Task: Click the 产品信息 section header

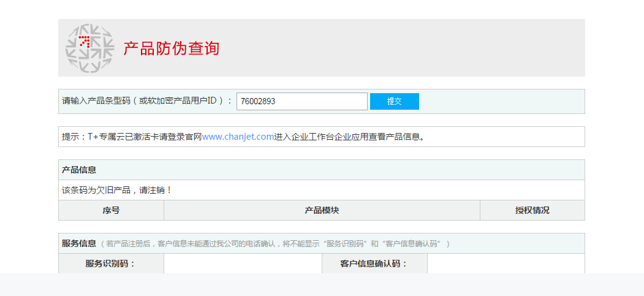Action: coord(79,170)
